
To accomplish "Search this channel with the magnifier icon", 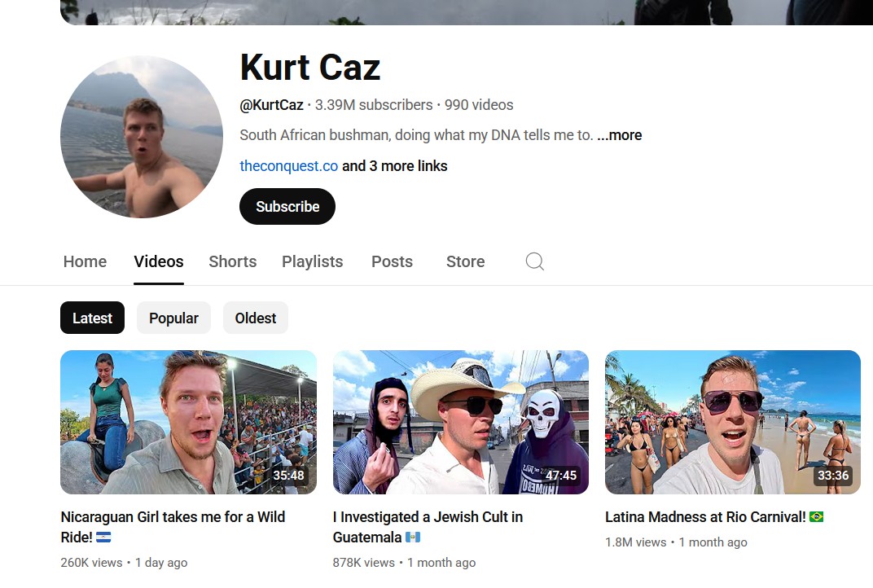I will pyautogui.click(x=534, y=261).
